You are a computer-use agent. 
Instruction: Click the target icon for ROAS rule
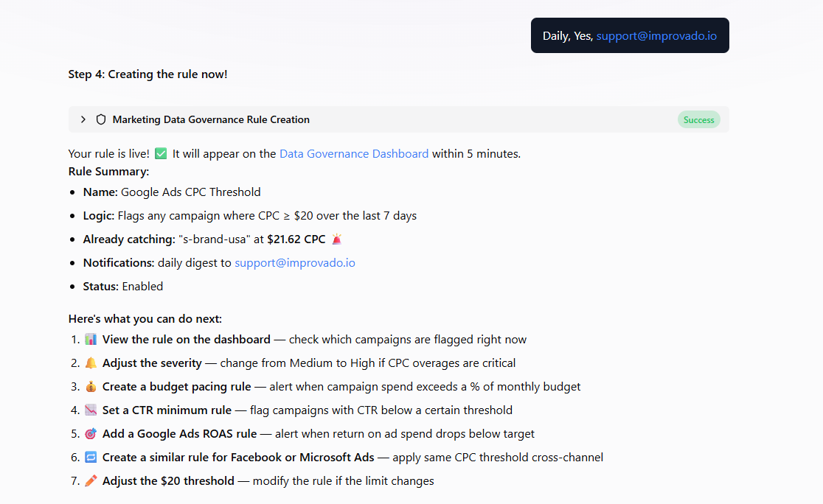click(91, 434)
